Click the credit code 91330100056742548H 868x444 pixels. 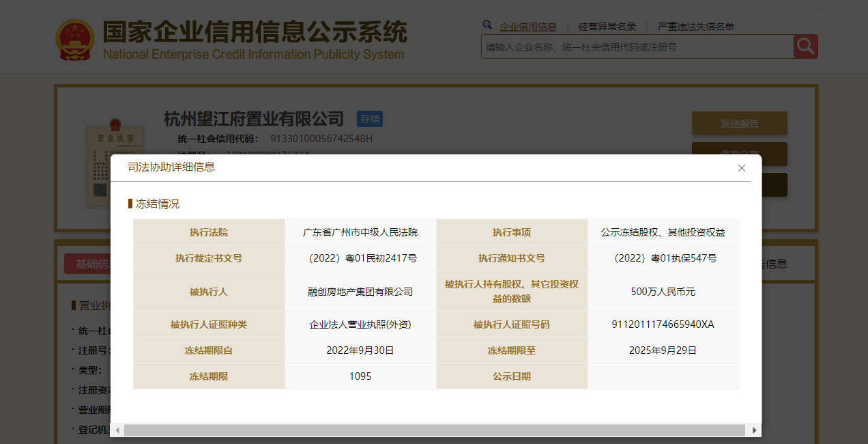coord(321,139)
